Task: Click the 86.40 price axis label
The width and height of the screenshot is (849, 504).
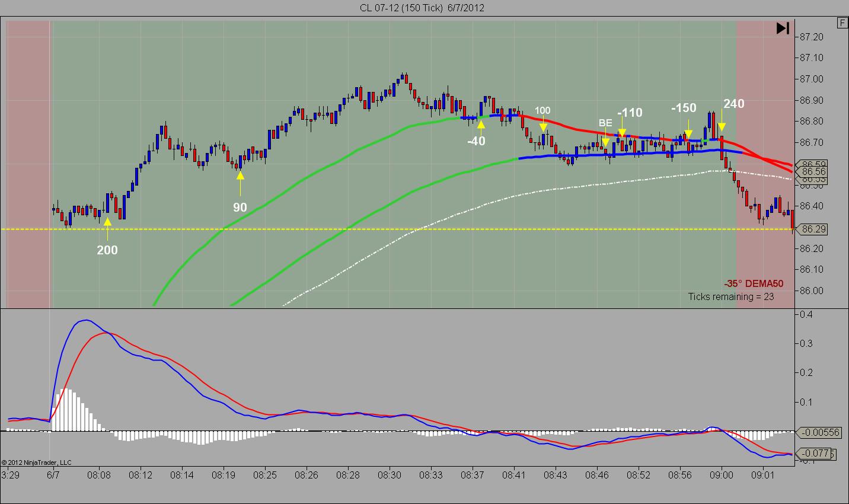Action: [x=811, y=206]
